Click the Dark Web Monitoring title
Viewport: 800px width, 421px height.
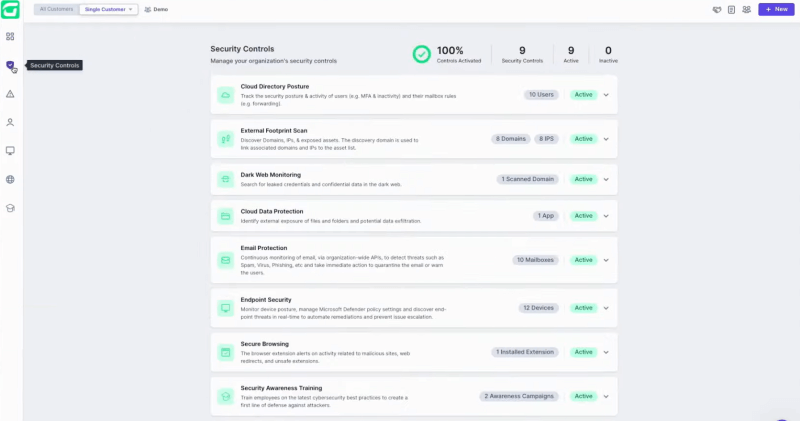point(270,175)
